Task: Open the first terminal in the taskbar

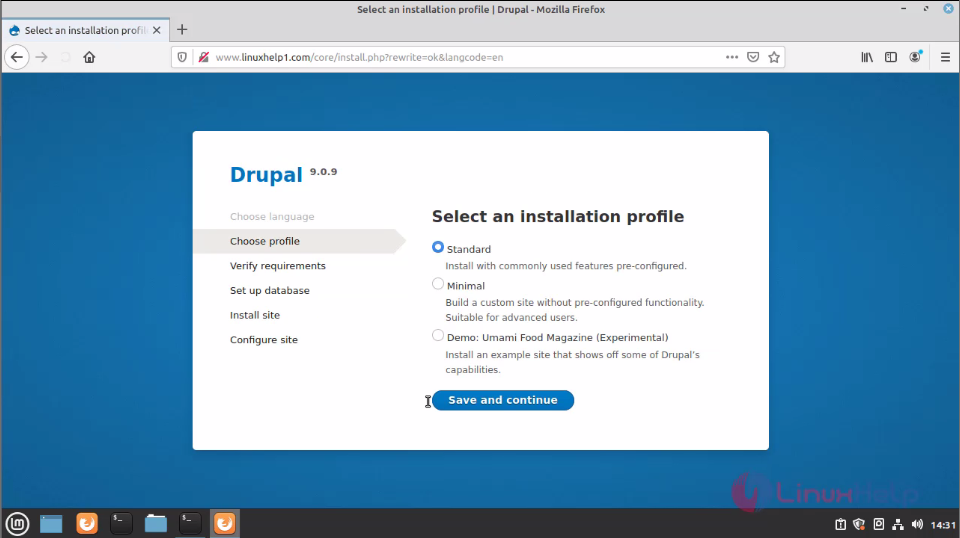Action: pyautogui.click(x=121, y=524)
